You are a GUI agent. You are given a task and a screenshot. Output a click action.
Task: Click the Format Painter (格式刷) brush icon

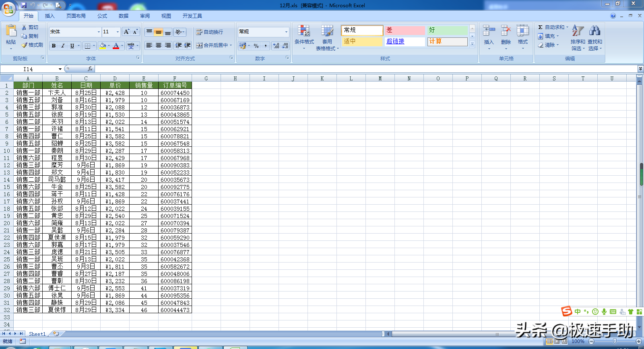[25, 45]
